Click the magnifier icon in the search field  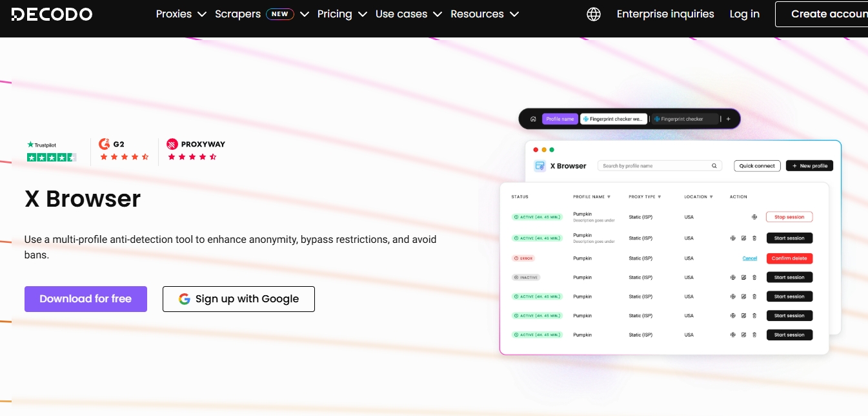[714, 165]
